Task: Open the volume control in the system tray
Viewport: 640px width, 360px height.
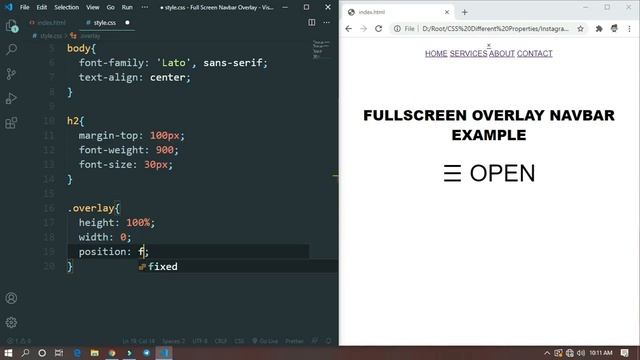Action: 581,353
